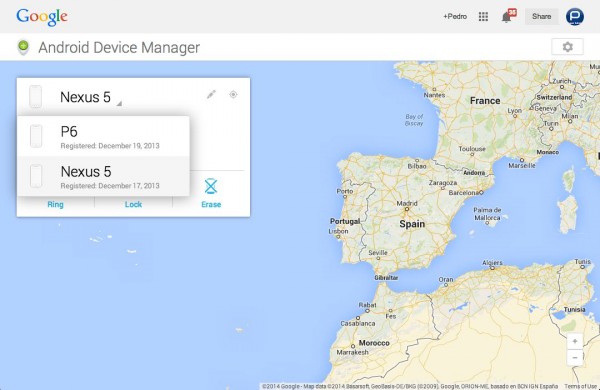
Task: Click the Palma de Mallorca label
Action: pyautogui.click(x=487, y=214)
